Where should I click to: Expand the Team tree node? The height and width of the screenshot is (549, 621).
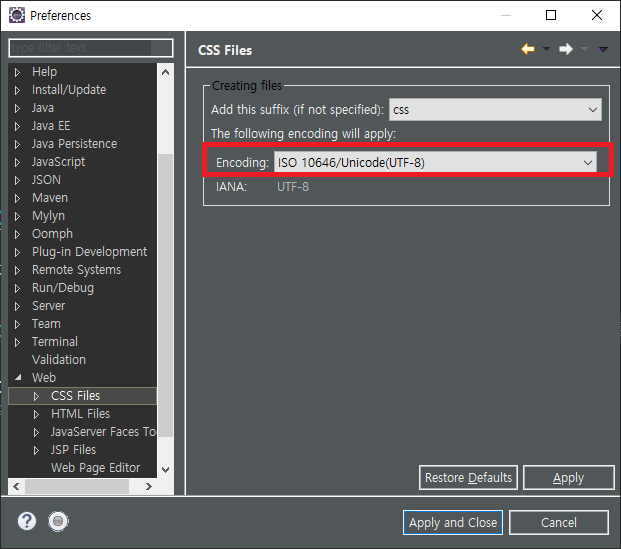click(17, 324)
